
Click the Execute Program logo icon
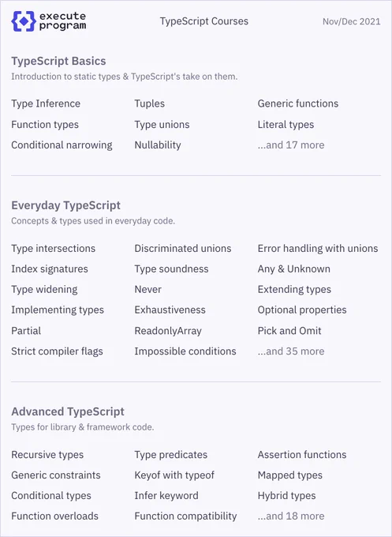pos(24,21)
